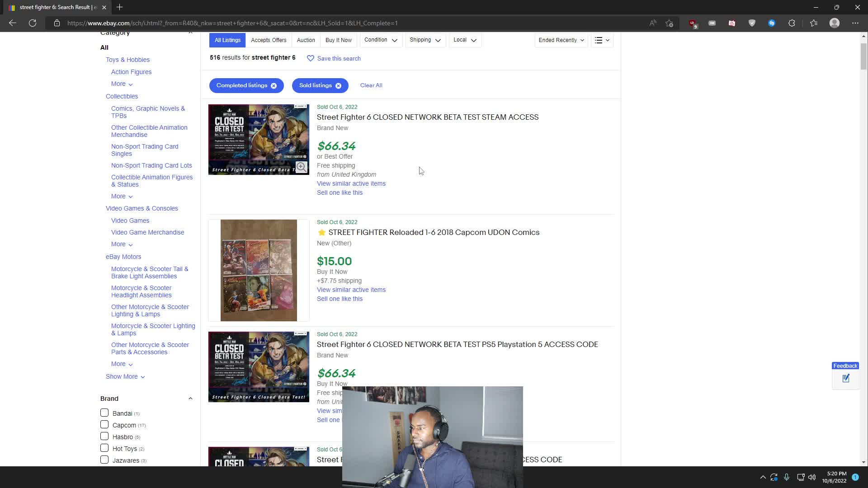Screen dimensions: 868x488
Task: Click Sell one like this under $15.00
Action: click(x=340, y=299)
